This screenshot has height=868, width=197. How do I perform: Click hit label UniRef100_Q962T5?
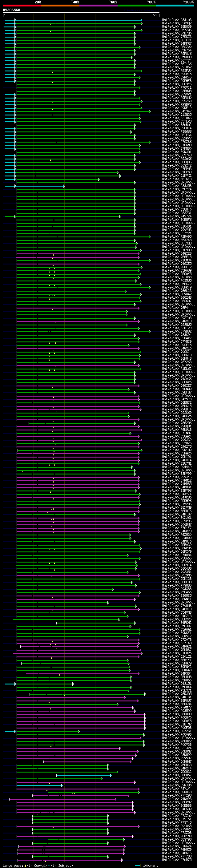point(177,446)
